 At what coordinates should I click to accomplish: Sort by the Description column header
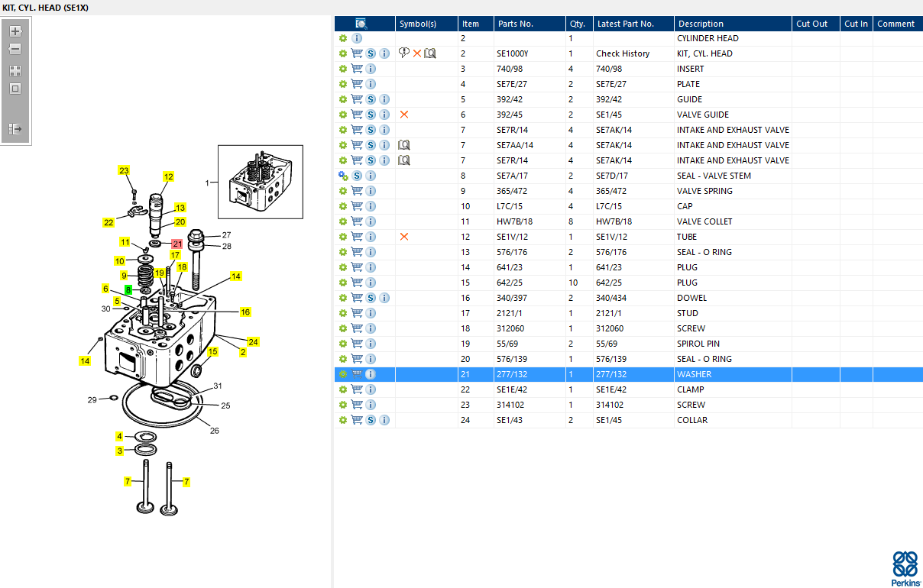coord(733,24)
